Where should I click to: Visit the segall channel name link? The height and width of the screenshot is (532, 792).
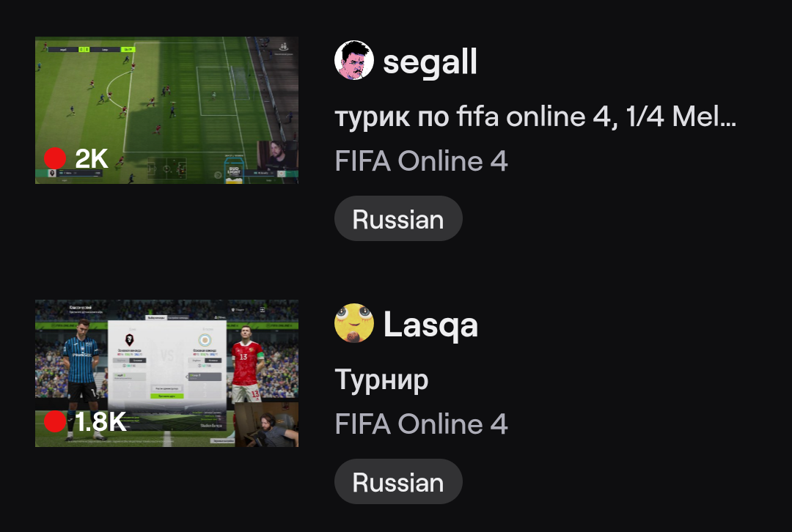tap(430, 62)
